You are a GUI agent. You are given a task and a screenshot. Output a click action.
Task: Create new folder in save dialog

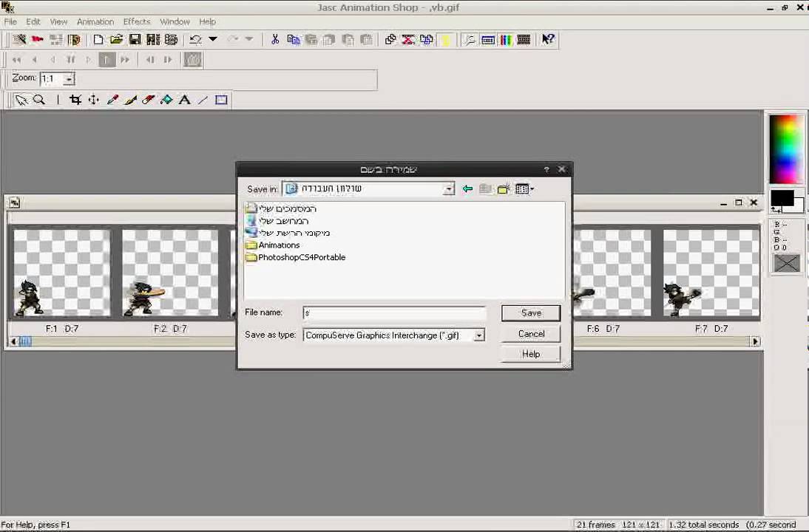click(504, 189)
